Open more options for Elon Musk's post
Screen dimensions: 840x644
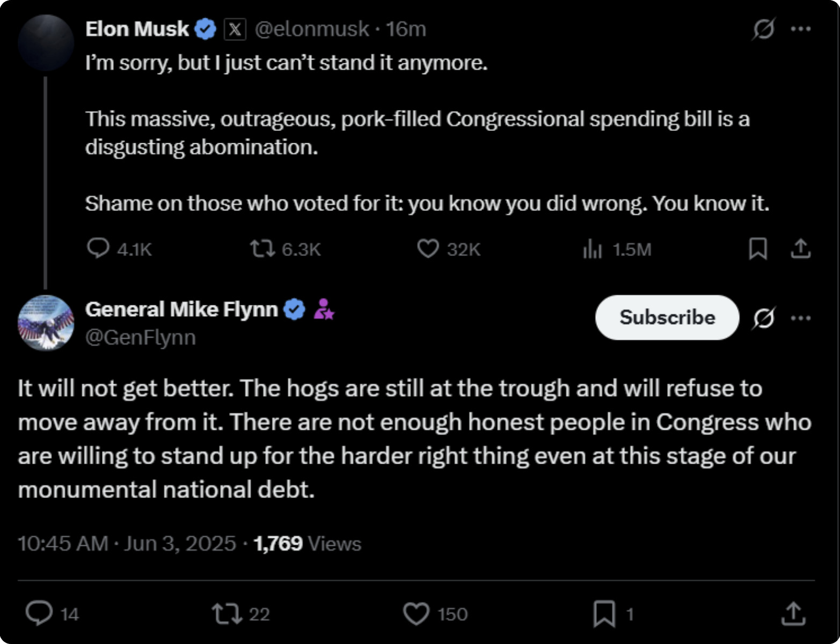[x=801, y=29]
